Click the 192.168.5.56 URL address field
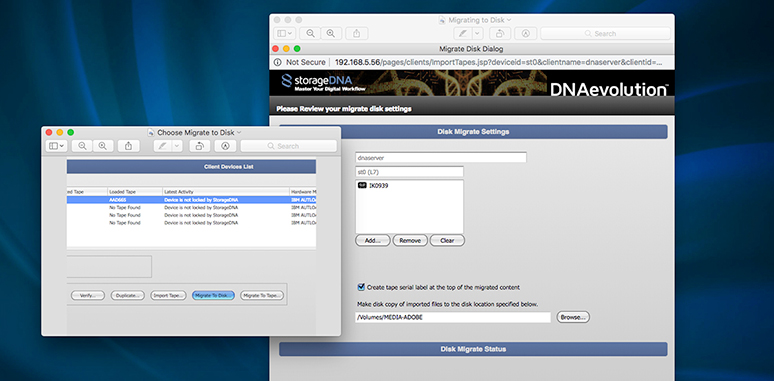Image resolution: width=774 pixels, height=381 pixels. pos(499,62)
